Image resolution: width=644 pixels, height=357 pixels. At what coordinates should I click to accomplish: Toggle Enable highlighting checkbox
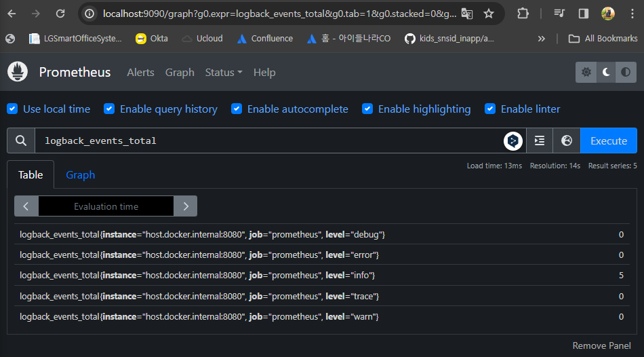(367, 109)
